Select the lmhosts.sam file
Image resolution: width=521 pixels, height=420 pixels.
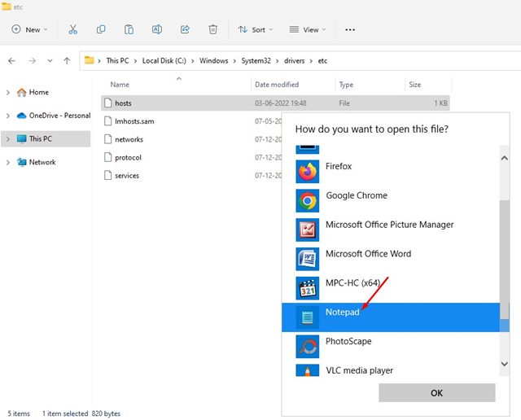click(134, 121)
